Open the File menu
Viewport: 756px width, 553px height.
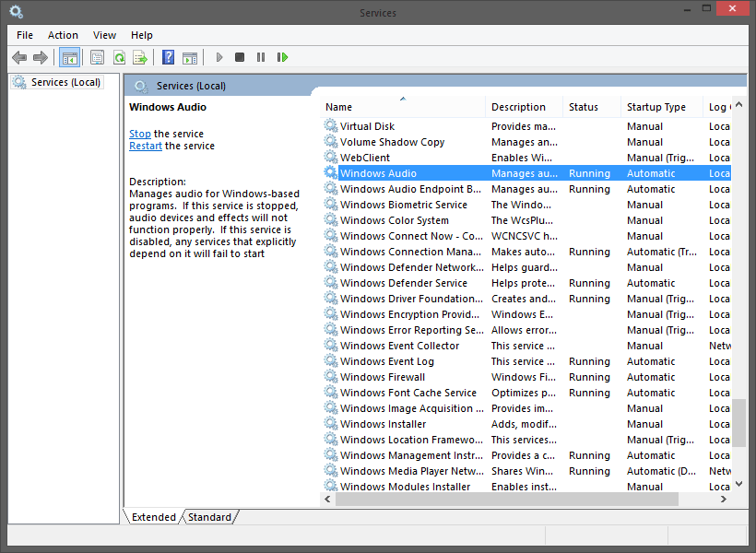[25, 35]
